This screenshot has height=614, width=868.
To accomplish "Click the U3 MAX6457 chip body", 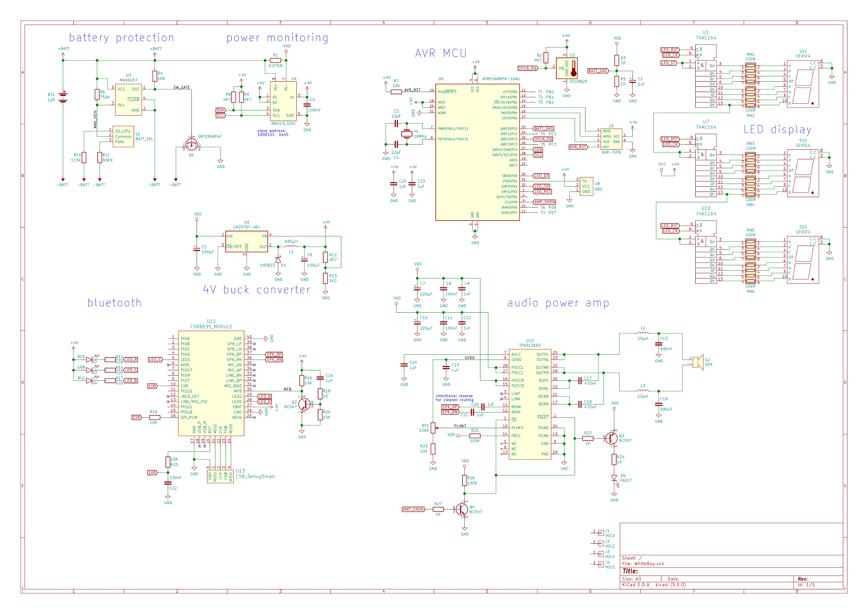I will pyautogui.click(x=128, y=100).
